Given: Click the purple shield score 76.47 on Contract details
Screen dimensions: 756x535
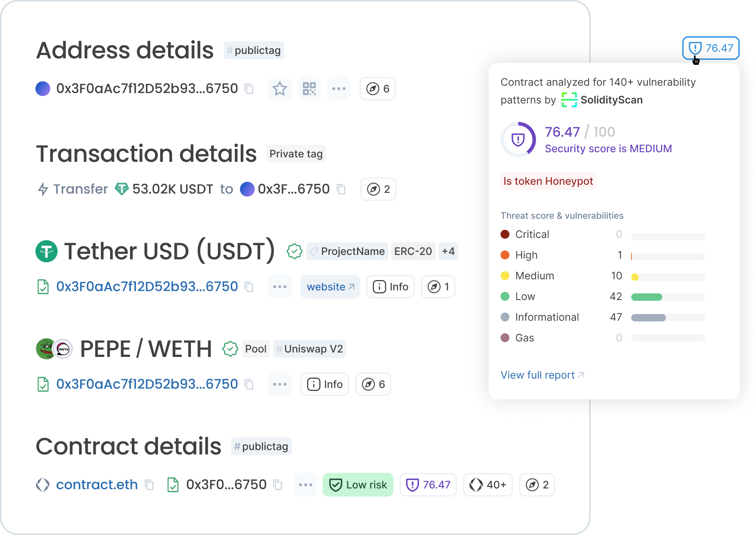Looking at the screenshot, I should click(x=428, y=484).
